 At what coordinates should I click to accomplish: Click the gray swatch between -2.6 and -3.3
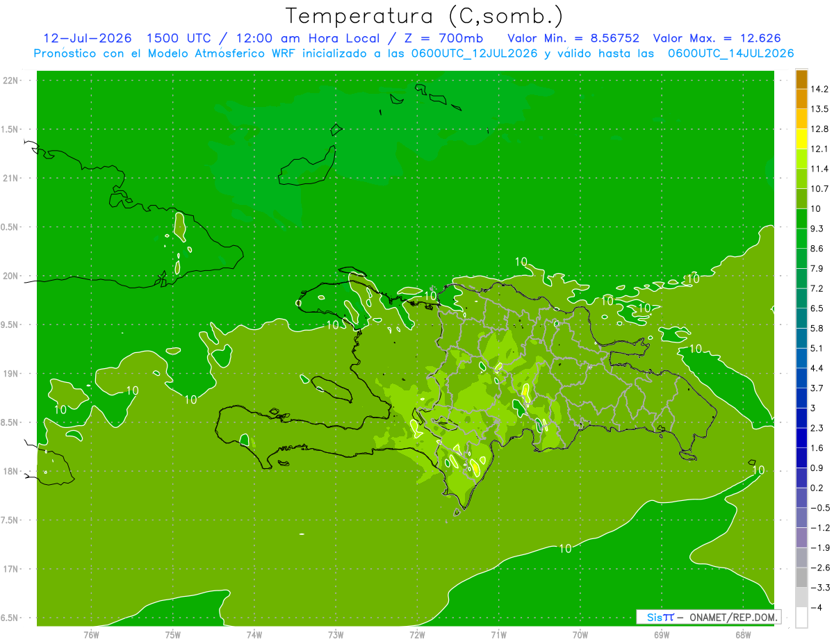point(801,577)
